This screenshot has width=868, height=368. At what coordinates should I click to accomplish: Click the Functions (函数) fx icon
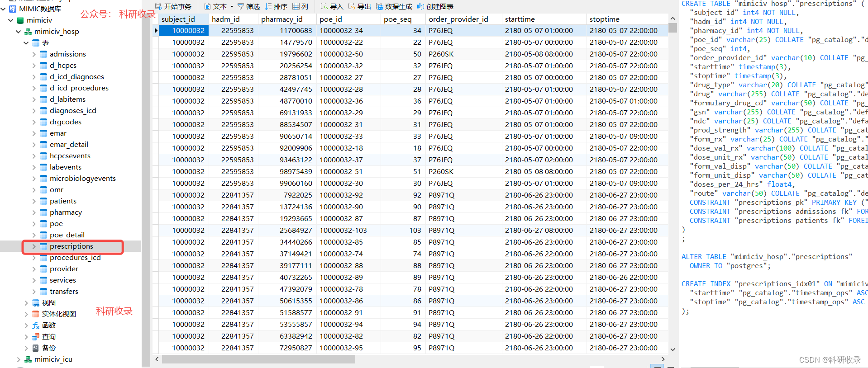[36, 326]
